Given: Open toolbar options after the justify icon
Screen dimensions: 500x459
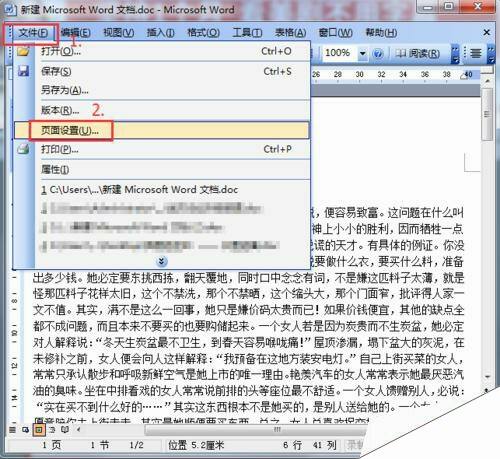Looking at the screenshot, I should (491, 54).
